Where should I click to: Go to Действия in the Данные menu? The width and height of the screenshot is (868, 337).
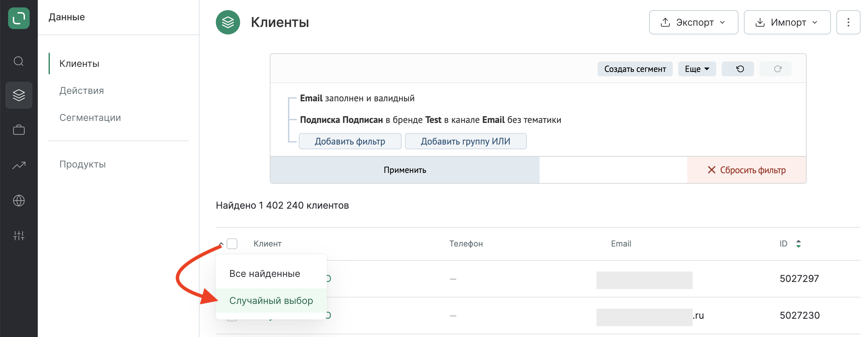click(x=82, y=90)
